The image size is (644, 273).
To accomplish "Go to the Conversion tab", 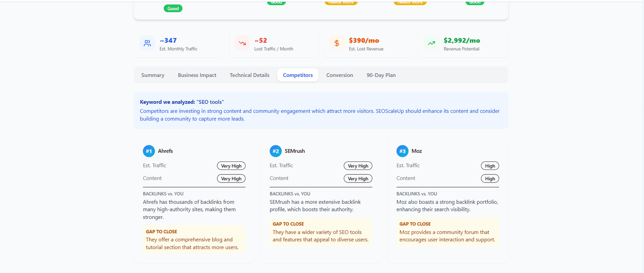I will [339, 75].
